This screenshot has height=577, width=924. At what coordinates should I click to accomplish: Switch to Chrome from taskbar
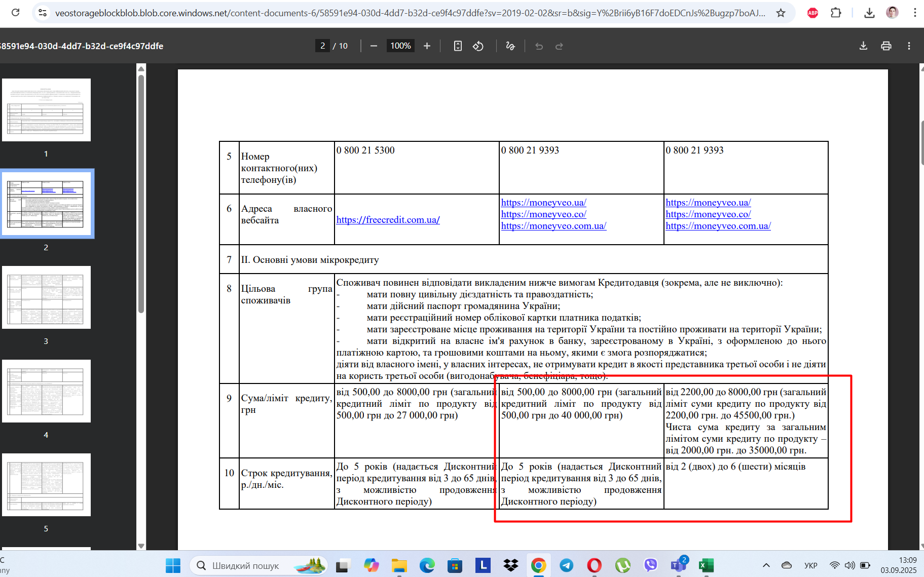(x=539, y=565)
